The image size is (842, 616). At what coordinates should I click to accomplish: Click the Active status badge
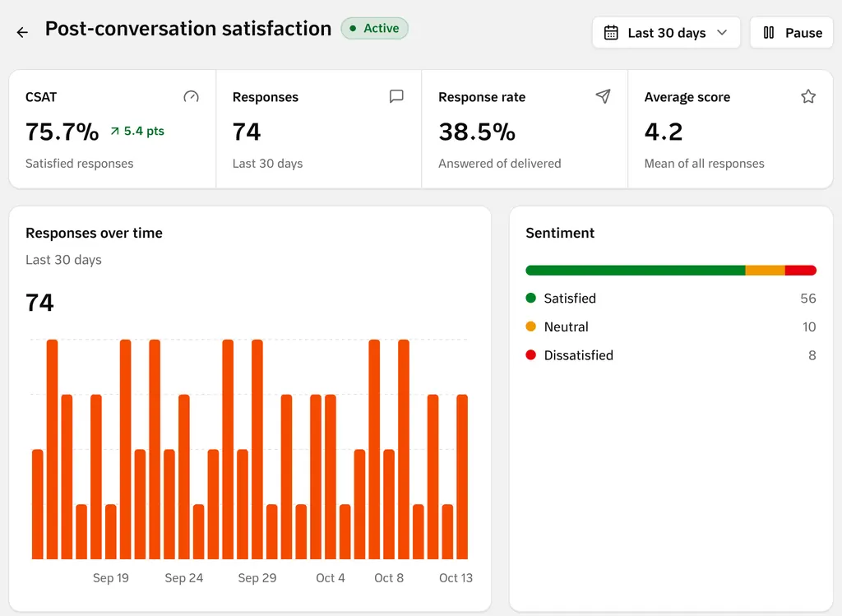[375, 29]
